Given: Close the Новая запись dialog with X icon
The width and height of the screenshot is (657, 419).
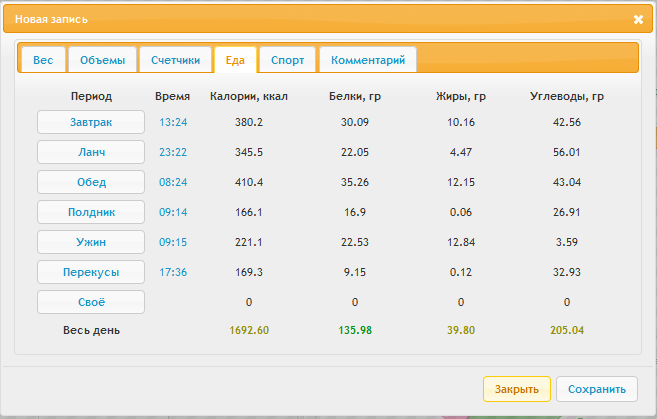Looking at the screenshot, I should pyautogui.click(x=638, y=19).
